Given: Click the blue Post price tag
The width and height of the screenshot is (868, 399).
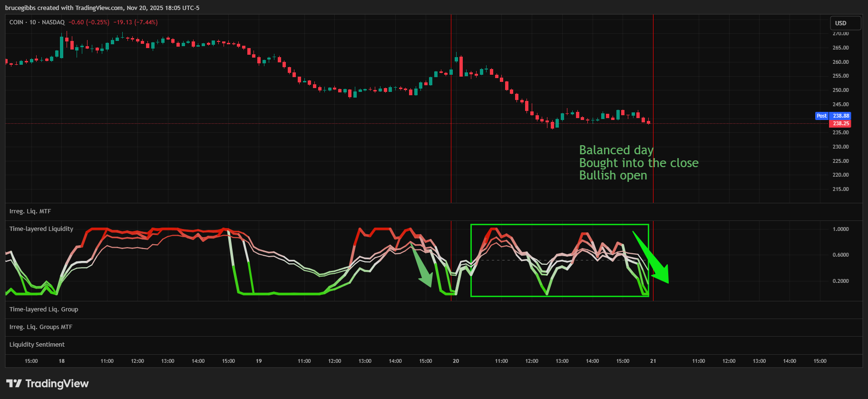Looking at the screenshot, I should coord(821,116).
